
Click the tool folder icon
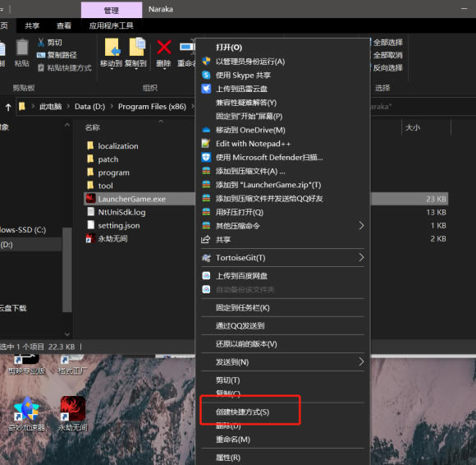coord(90,186)
